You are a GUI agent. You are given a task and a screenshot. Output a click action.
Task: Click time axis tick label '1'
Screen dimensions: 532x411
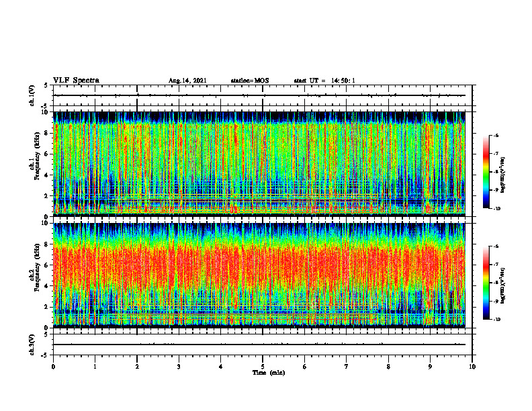[x=95, y=367]
